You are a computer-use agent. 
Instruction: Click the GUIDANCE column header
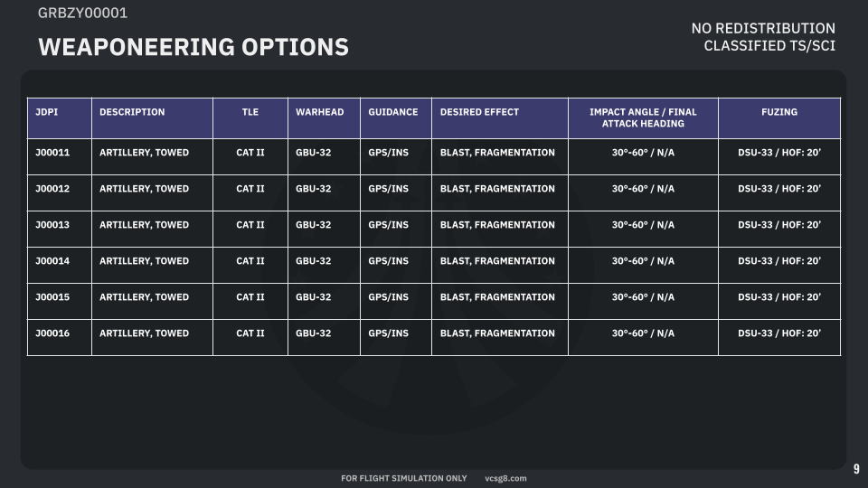393,112
